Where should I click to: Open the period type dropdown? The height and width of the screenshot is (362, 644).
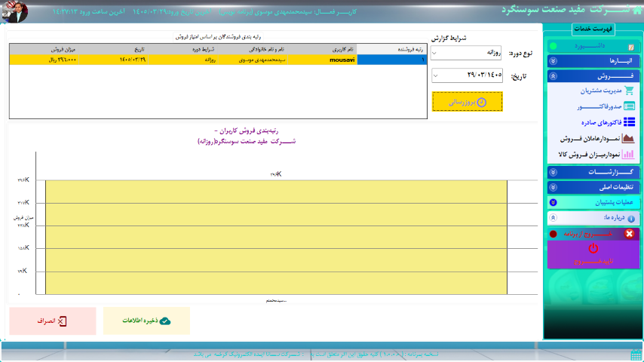466,53
